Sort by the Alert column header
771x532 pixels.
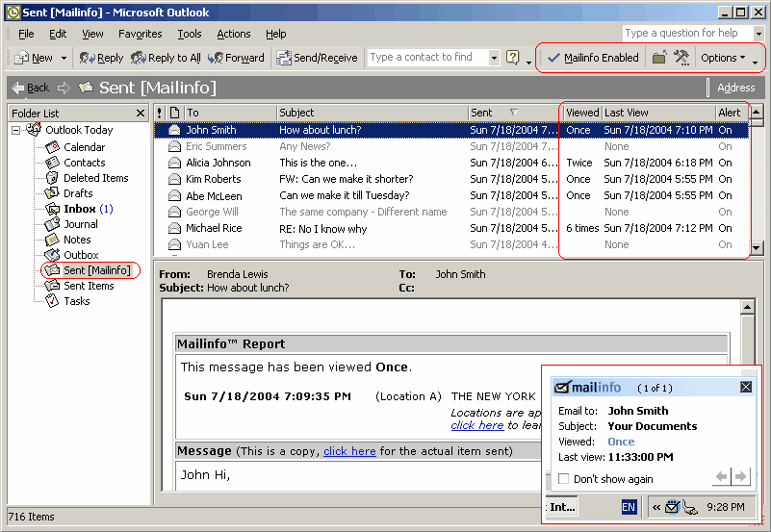[732, 113]
